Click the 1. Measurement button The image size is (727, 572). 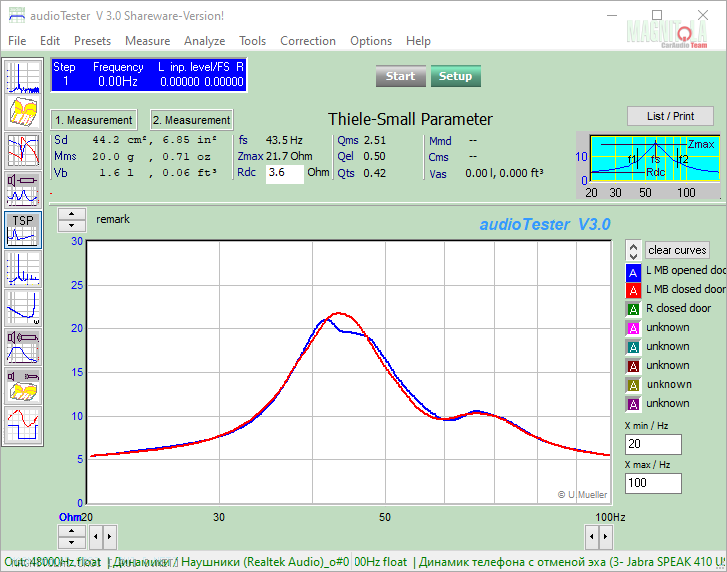coord(94,120)
